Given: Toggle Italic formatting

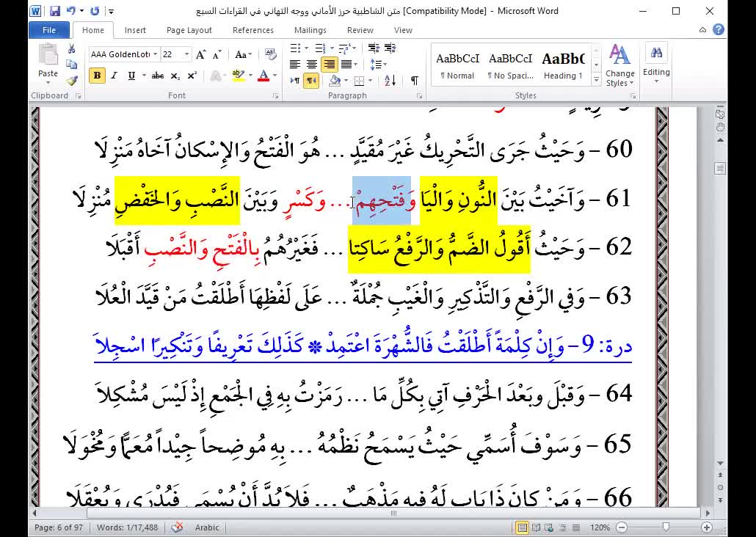Looking at the screenshot, I should point(115,76).
